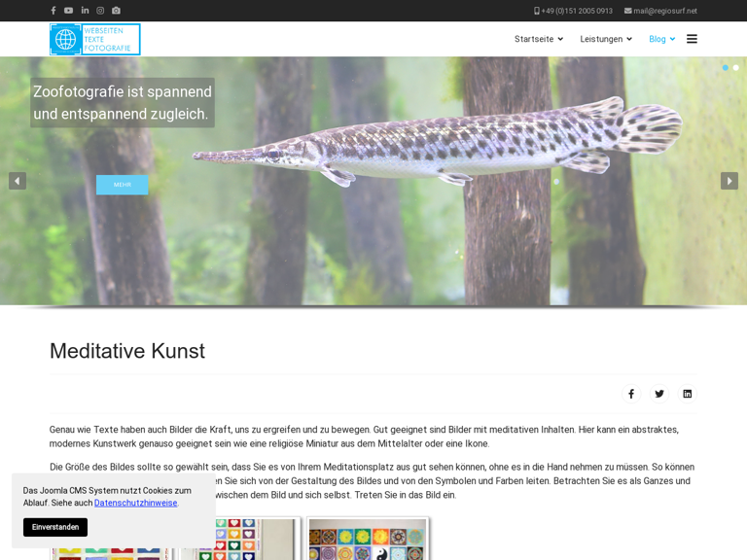The height and width of the screenshot is (560, 747).
Task: Open the hamburger menu icon
Action: (692, 39)
